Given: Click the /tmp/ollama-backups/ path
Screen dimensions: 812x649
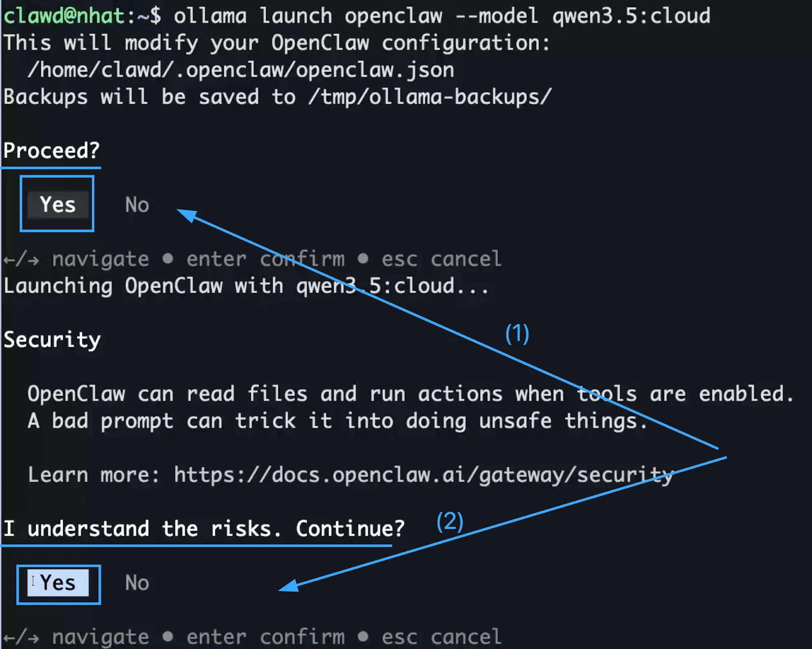Looking at the screenshot, I should [x=429, y=97].
